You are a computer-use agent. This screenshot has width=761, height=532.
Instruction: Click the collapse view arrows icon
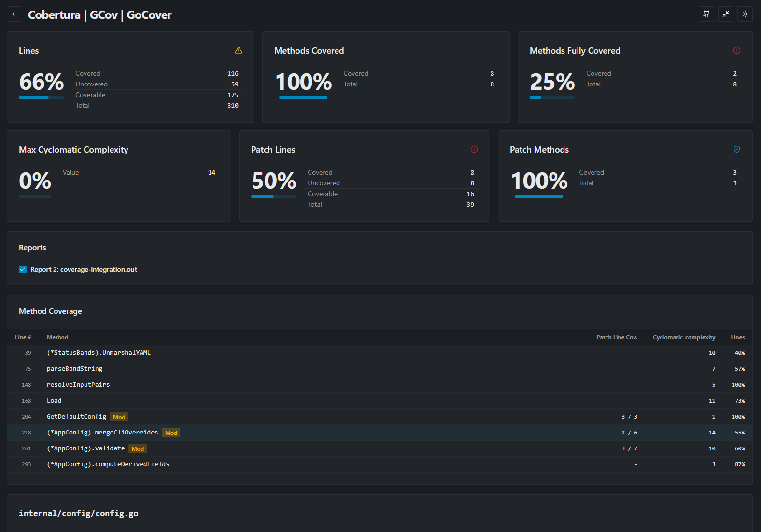[x=726, y=14]
